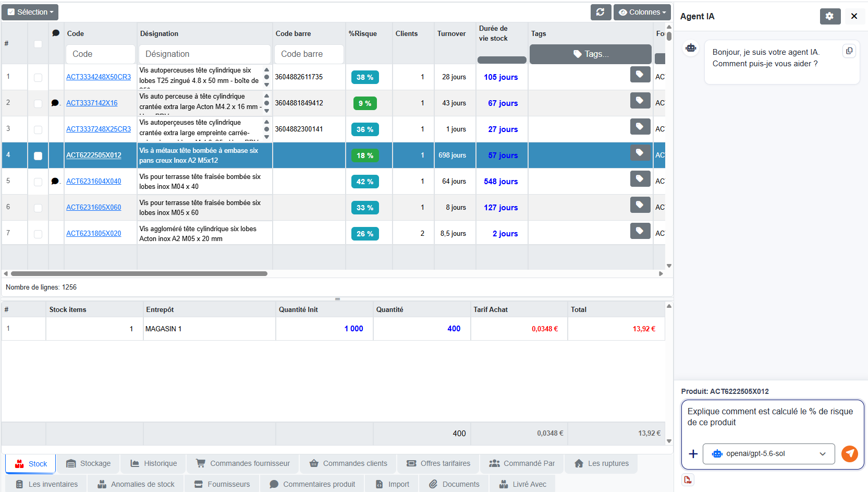The image size is (868, 492).
Task: Open tag editor for ACT6231604X040 row
Action: [x=640, y=178]
